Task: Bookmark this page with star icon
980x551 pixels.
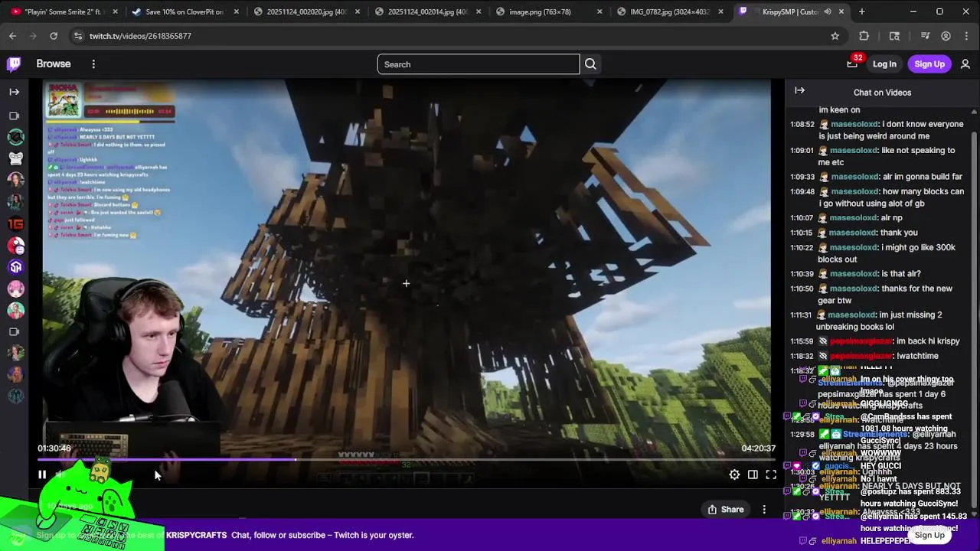Action: [835, 36]
